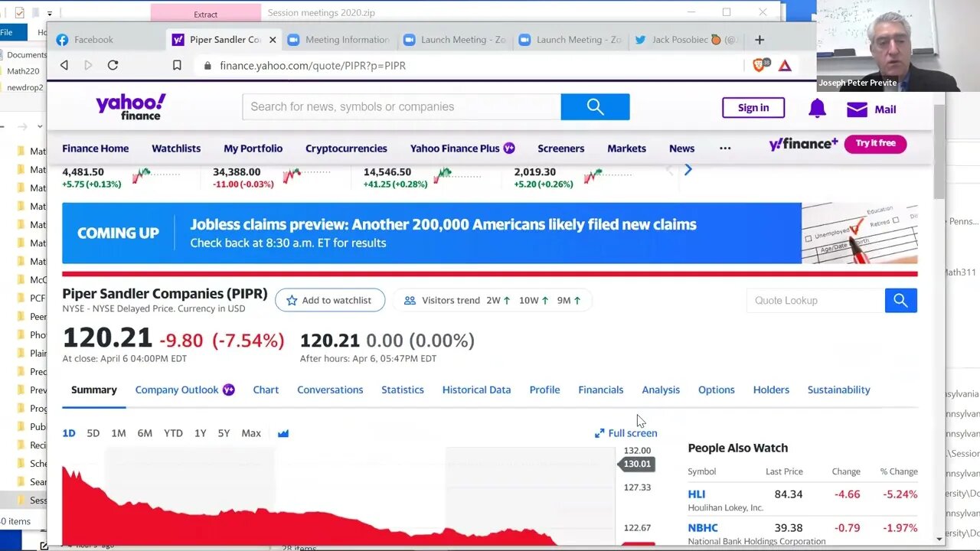Select 1M chart range
Viewport: 980px width, 551px height.
coord(119,433)
